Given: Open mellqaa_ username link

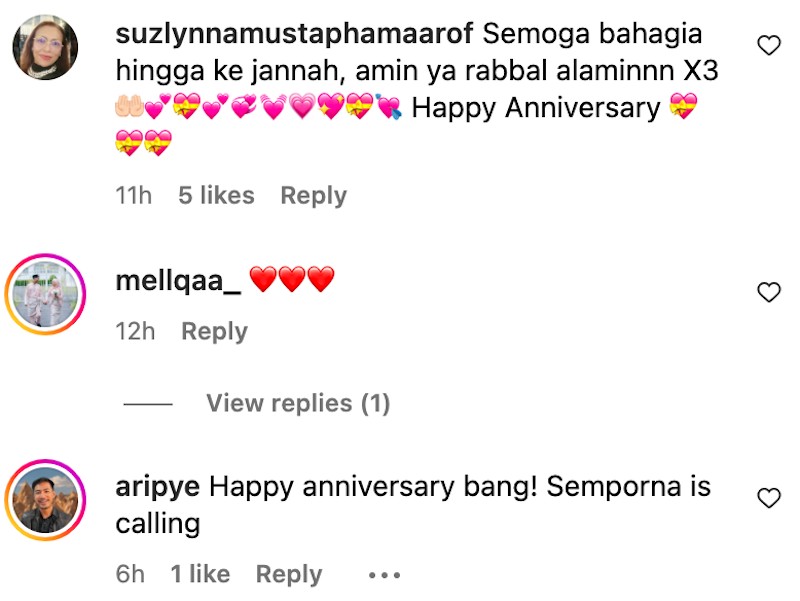Looking at the screenshot, I should point(178,282).
